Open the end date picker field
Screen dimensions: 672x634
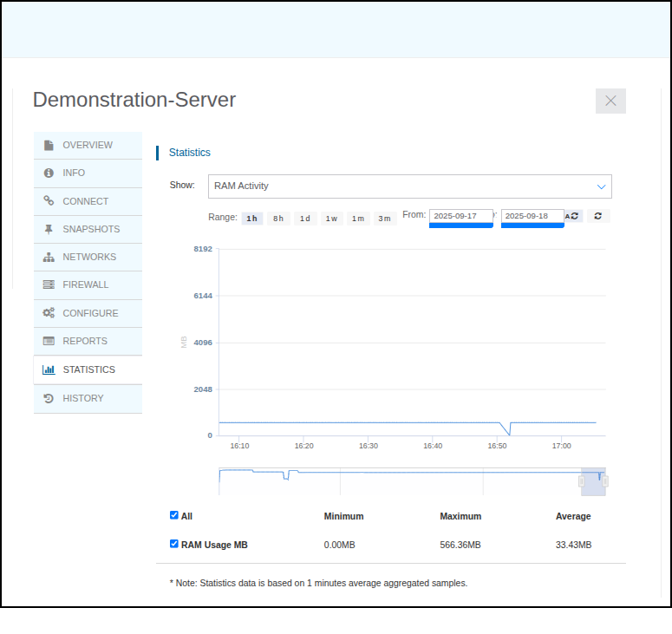tap(532, 216)
